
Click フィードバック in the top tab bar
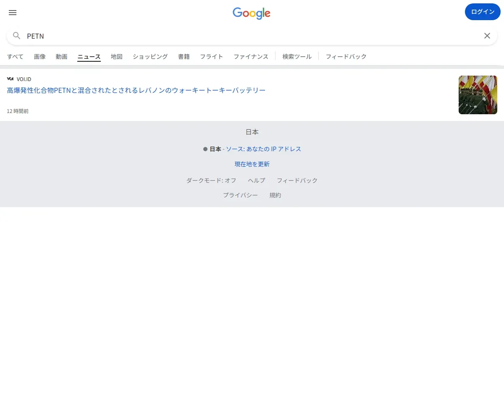(x=346, y=56)
